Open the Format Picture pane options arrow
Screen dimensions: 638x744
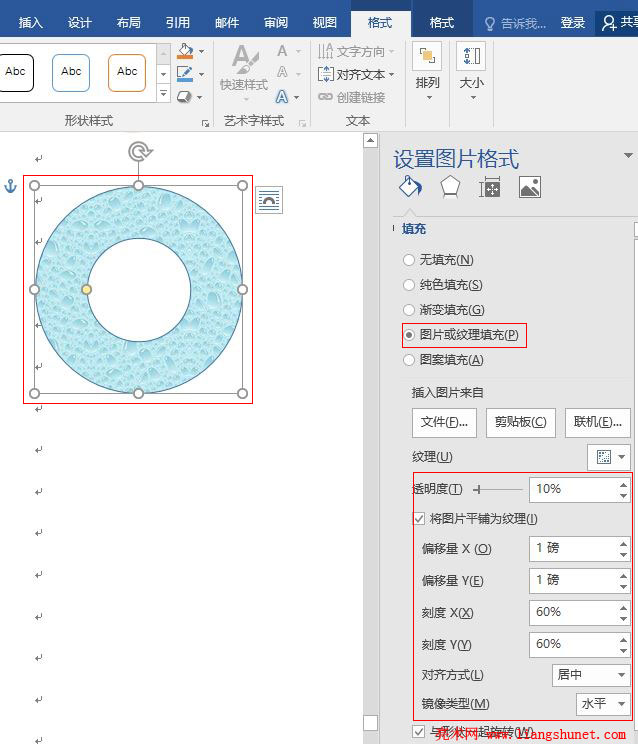coord(628,156)
